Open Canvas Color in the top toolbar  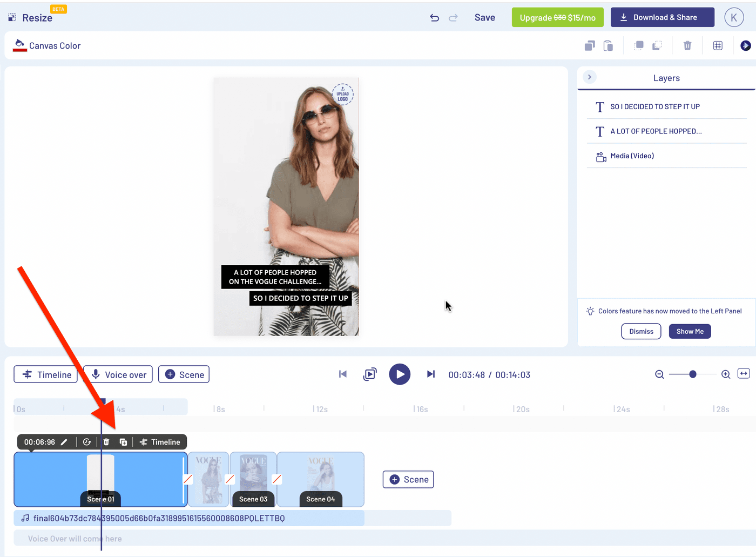(x=46, y=45)
